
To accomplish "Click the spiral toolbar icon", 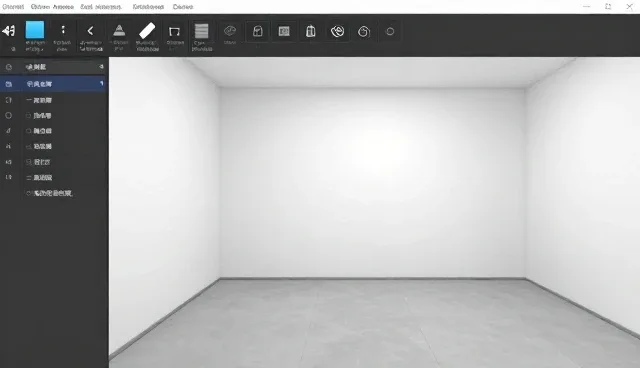I will point(364,31).
